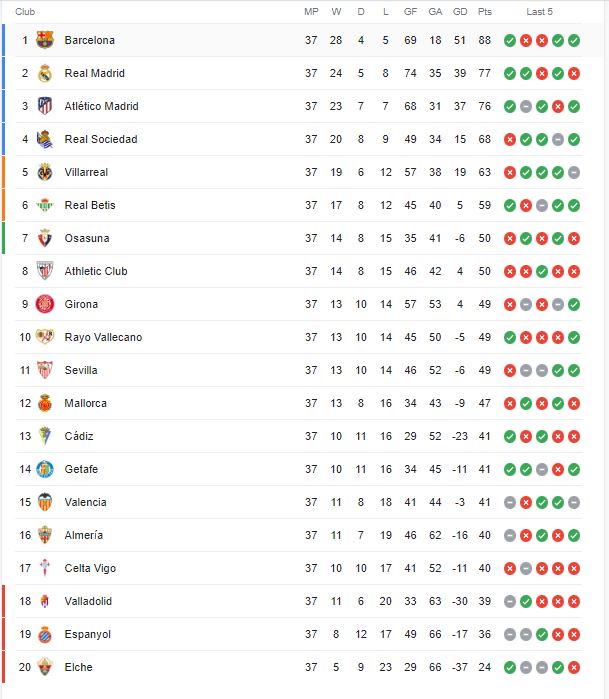Image resolution: width=609 pixels, height=699 pixels.
Task: Click the Celta Vigo crest icon
Action: [x=44, y=568]
